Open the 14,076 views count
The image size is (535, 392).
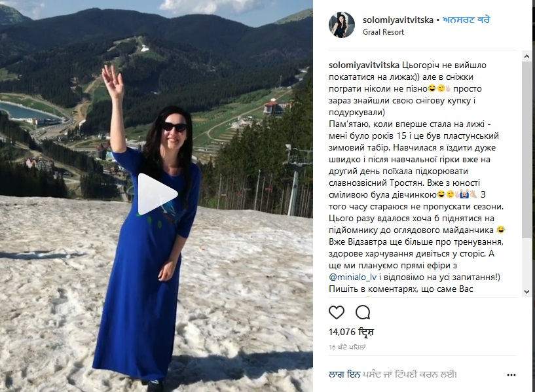pos(352,332)
